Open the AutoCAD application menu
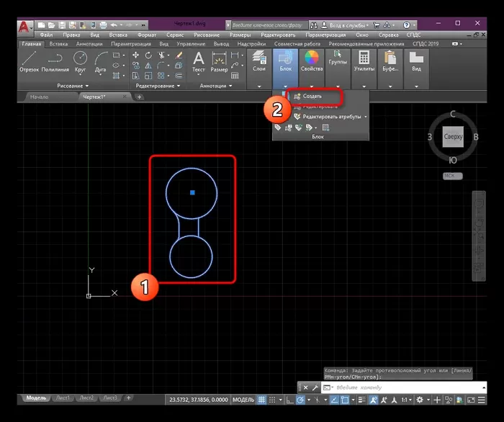Screen dimensions: 504x422 [24, 27]
